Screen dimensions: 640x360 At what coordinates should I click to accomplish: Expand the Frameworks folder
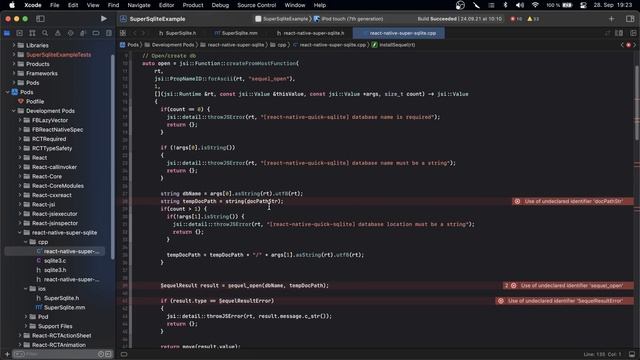coord(14,73)
